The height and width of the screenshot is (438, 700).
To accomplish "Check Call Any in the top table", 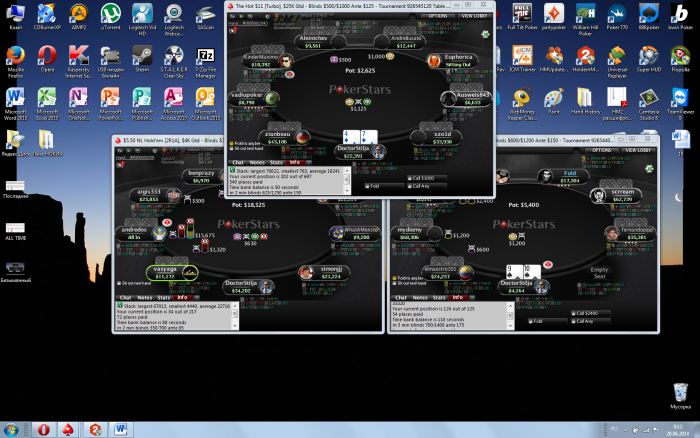I will (410, 186).
